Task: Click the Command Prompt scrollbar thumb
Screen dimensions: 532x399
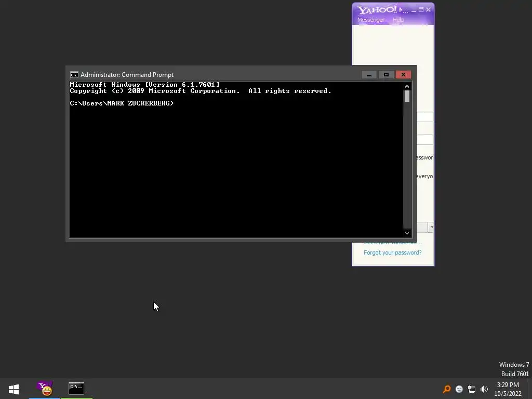Action: pos(407,96)
